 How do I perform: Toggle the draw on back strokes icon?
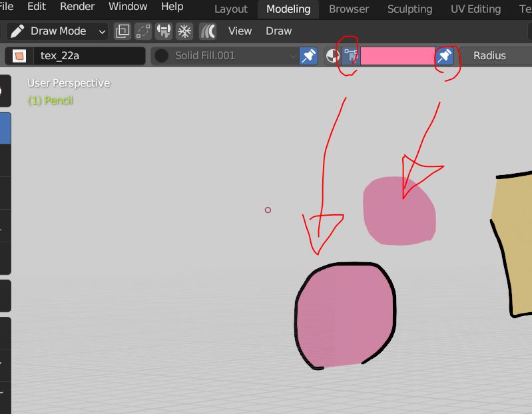(x=208, y=31)
